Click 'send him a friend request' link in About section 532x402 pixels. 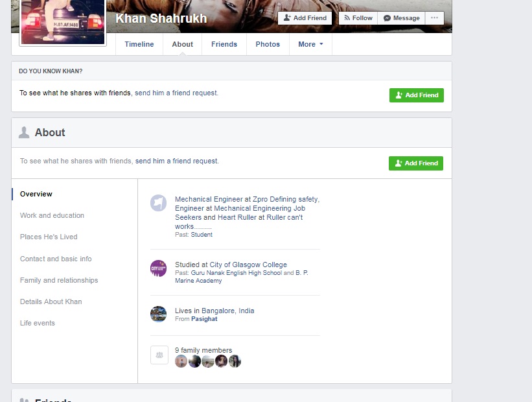pos(177,161)
